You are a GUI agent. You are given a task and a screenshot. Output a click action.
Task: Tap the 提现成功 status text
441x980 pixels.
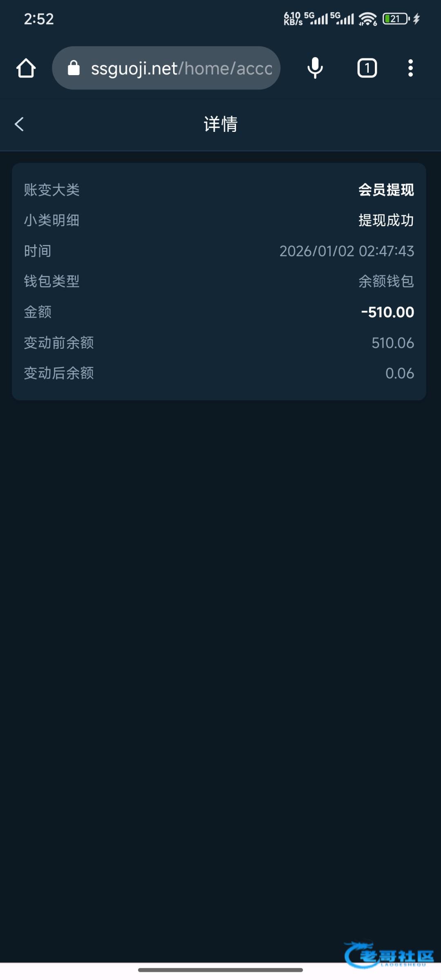(386, 220)
